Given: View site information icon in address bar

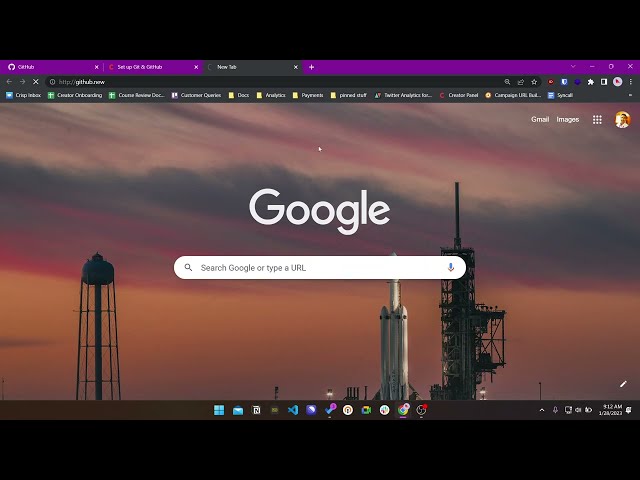Looking at the screenshot, I should (52, 82).
